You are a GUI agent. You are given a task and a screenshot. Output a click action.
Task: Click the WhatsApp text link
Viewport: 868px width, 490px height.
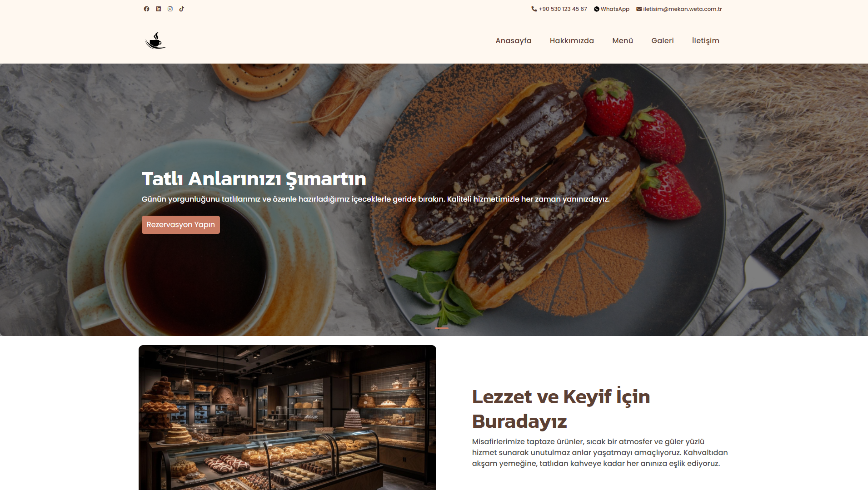(x=615, y=9)
